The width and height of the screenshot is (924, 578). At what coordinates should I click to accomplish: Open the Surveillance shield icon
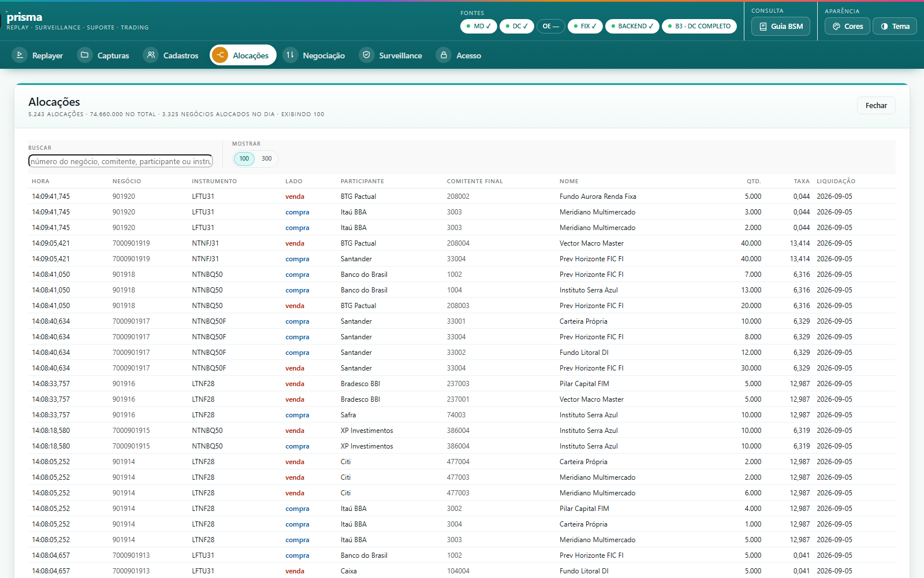[x=367, y=55]
